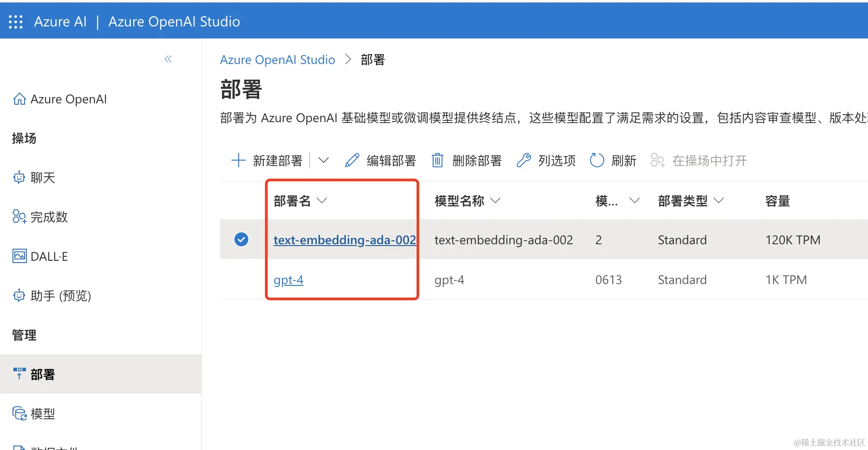
Task: Click the 容量 column header
Action: coord(778,201)
